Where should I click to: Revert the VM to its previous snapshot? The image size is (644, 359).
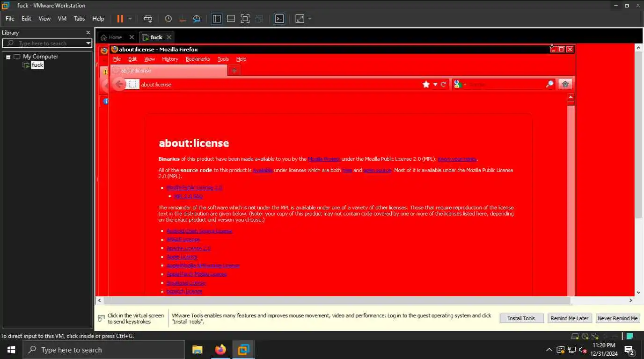[x=183, y=19]
